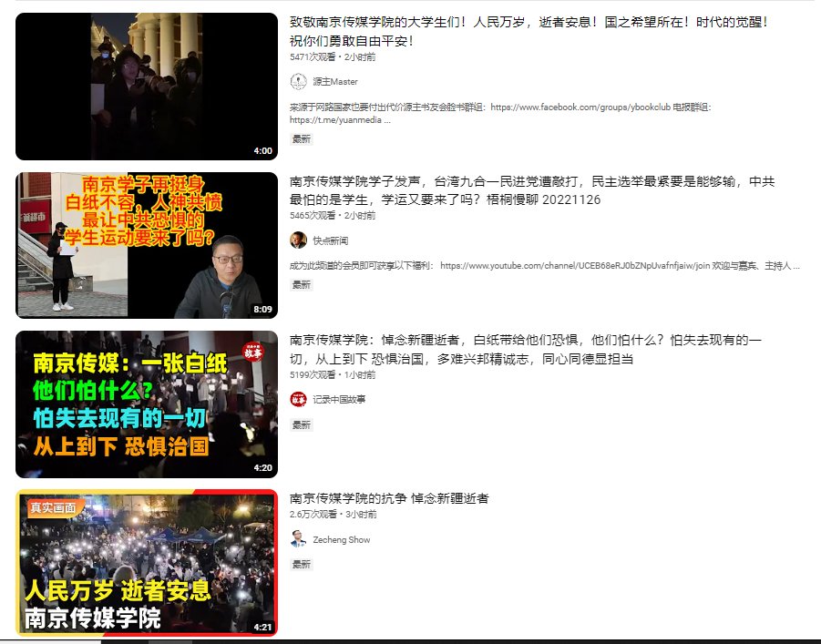Click the 最新 badge under 源主Master video
The image size is (821, 644).
[x=302, y=138]
